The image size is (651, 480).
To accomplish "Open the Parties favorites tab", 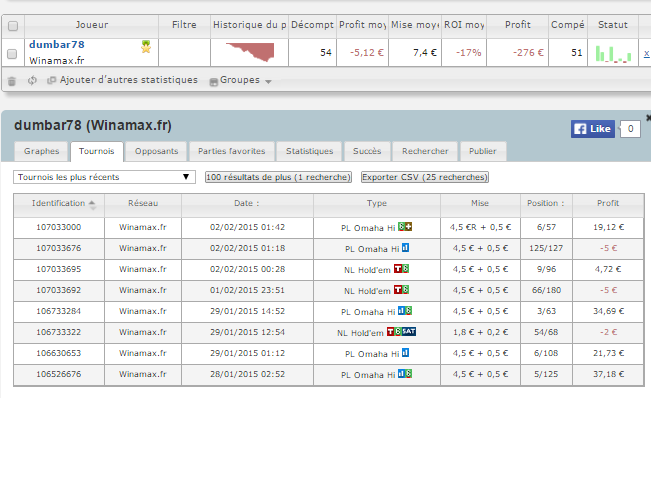I will pos(232,151).
